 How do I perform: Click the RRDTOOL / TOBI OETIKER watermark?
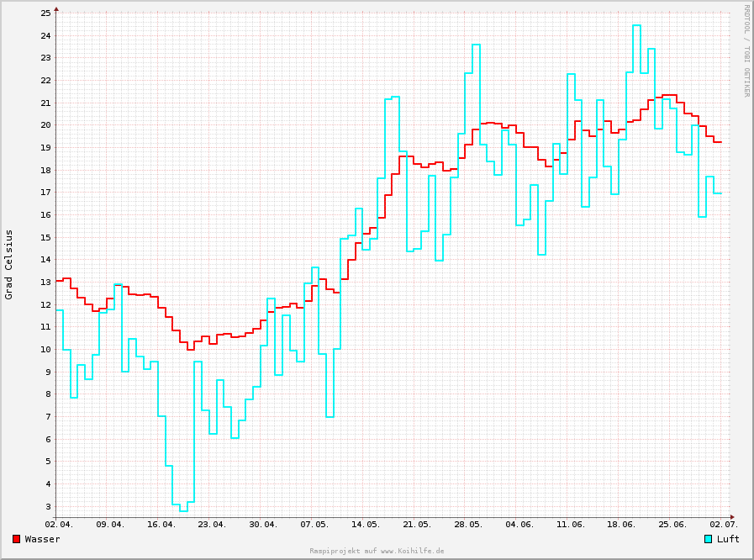point(746,50)
